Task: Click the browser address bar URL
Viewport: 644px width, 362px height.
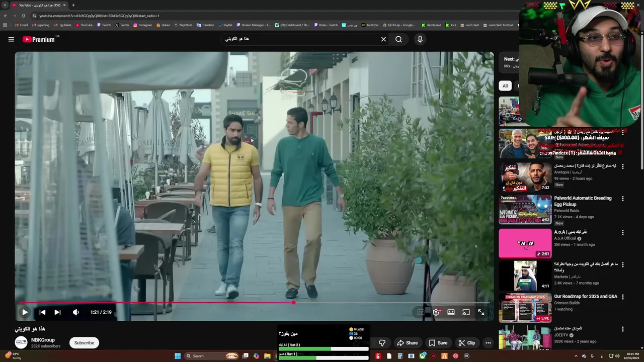Action: coord(99,16)
